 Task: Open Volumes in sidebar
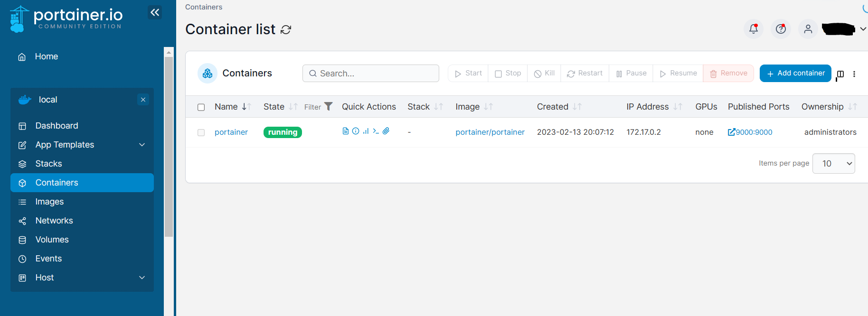pos(82,240)
